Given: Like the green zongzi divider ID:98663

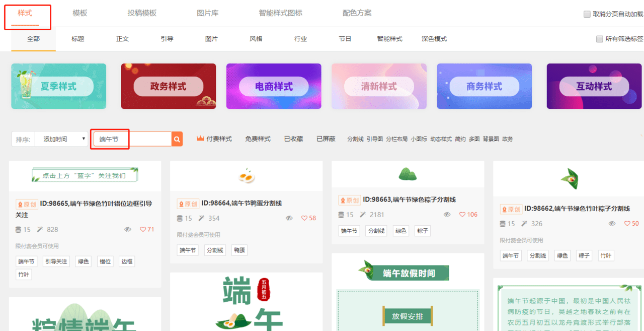Looking at the screenshot, I should tap(462, 215).
